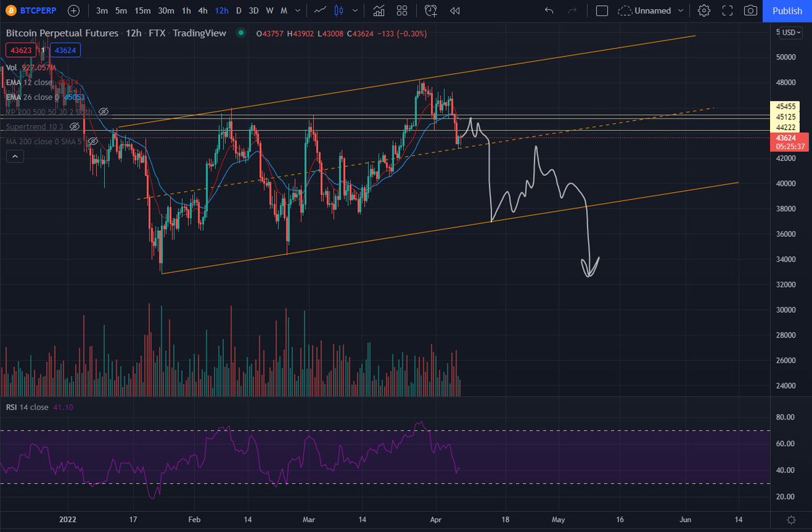Open the indicator templates grid icon
Screen dimensions: 812x532
point(402,11)
